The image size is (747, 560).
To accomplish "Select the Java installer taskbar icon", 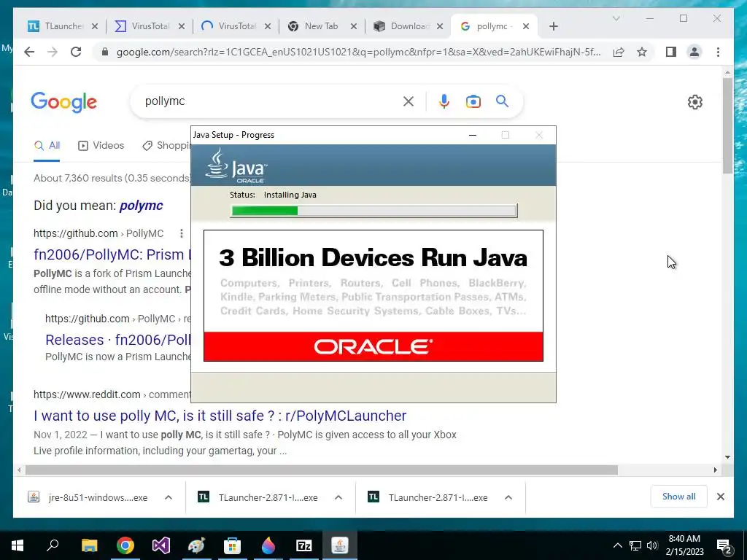I will click(x=340, y=545).
